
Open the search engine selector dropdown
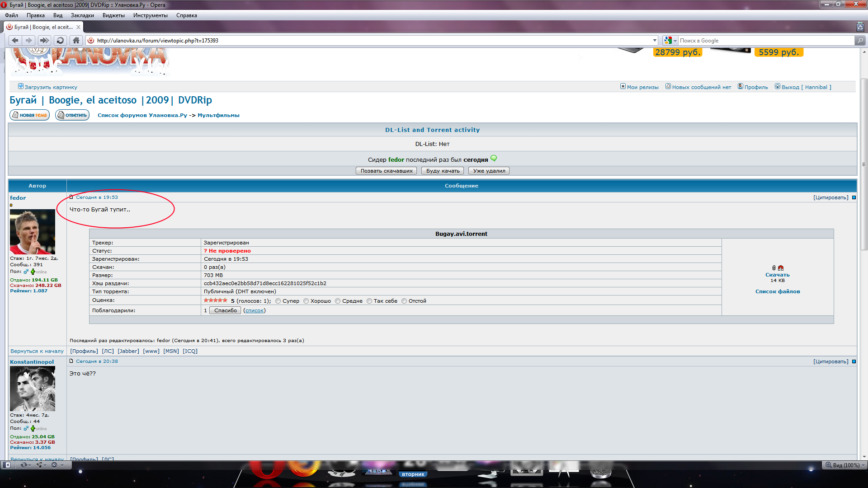[670, 40]
